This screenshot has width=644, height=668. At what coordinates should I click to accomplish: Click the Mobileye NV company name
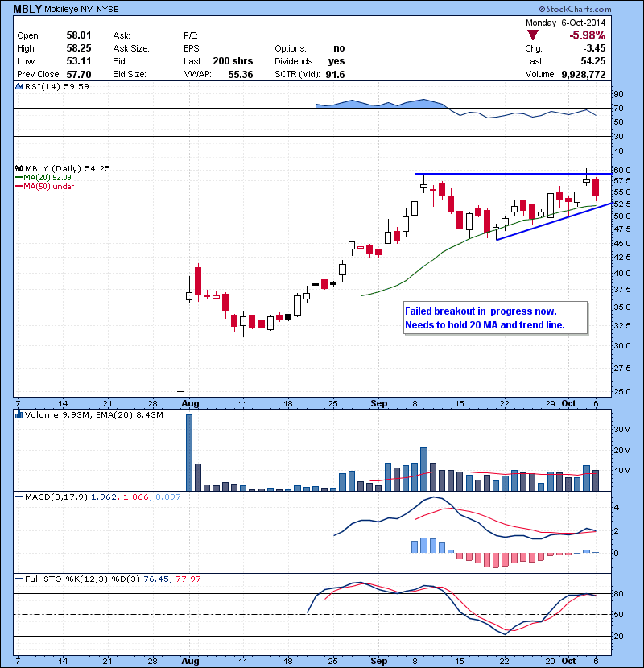point(69,10)
